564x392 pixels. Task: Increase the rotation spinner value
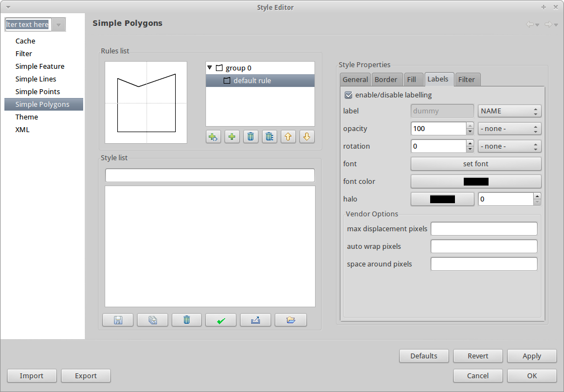[470, 143]
